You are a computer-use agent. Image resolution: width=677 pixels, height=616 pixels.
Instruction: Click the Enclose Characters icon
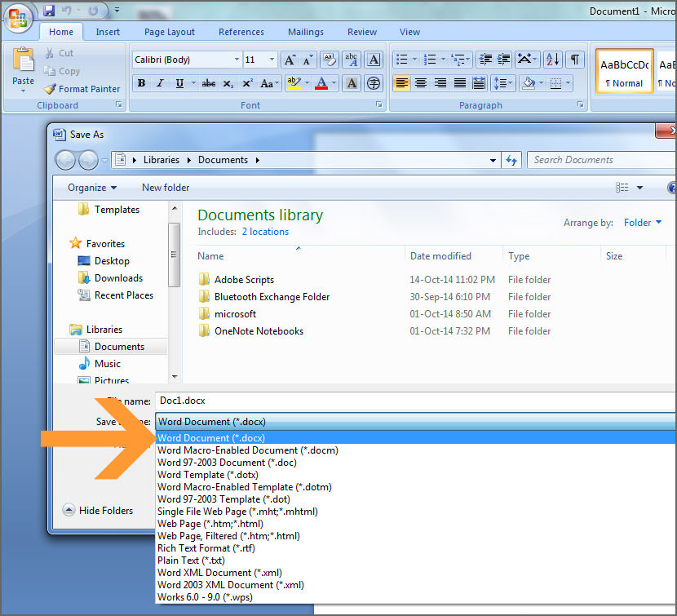pos(374,83)
